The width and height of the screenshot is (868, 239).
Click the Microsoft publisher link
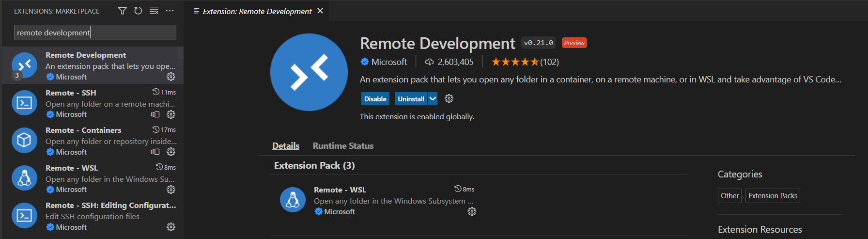pyautogui.click(x=388, y=62)
